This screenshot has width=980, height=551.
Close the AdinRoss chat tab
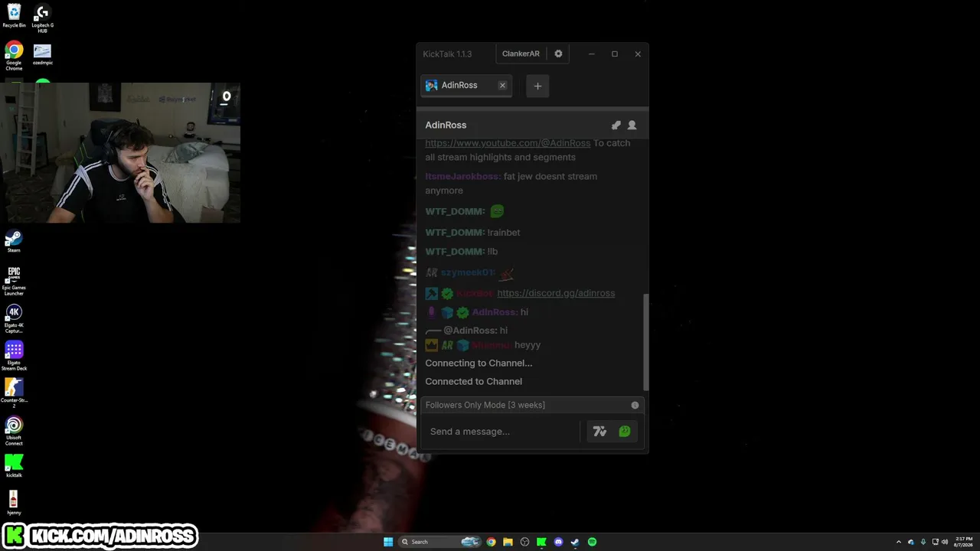[x=502, y=85]
